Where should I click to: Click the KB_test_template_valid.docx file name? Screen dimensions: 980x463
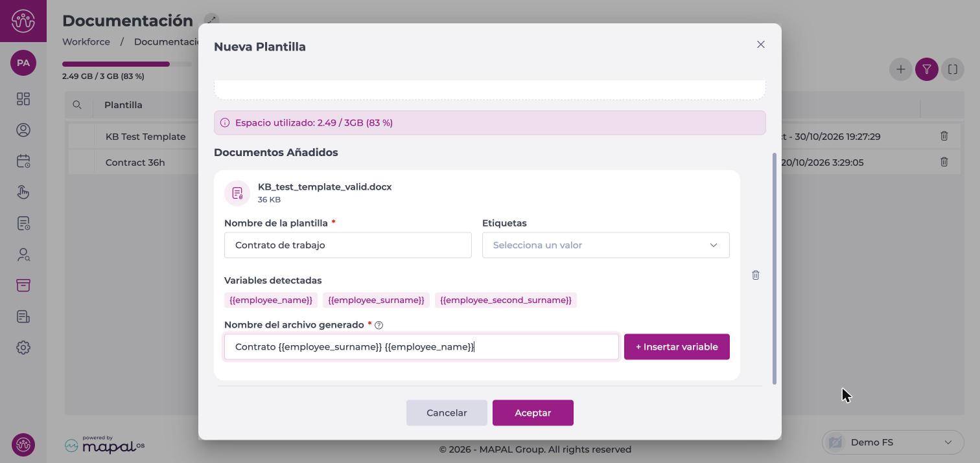tap(325, 187)
